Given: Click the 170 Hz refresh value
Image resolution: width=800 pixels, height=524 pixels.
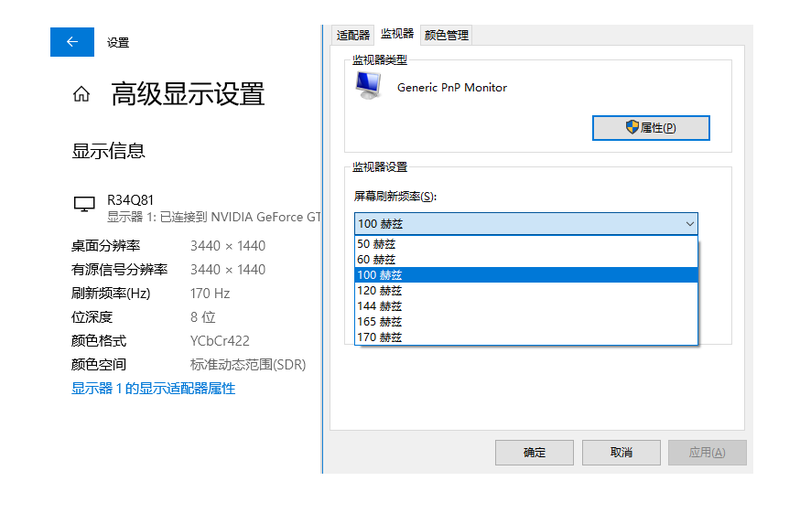Looking at the screenshot, I should coord(210,293).
